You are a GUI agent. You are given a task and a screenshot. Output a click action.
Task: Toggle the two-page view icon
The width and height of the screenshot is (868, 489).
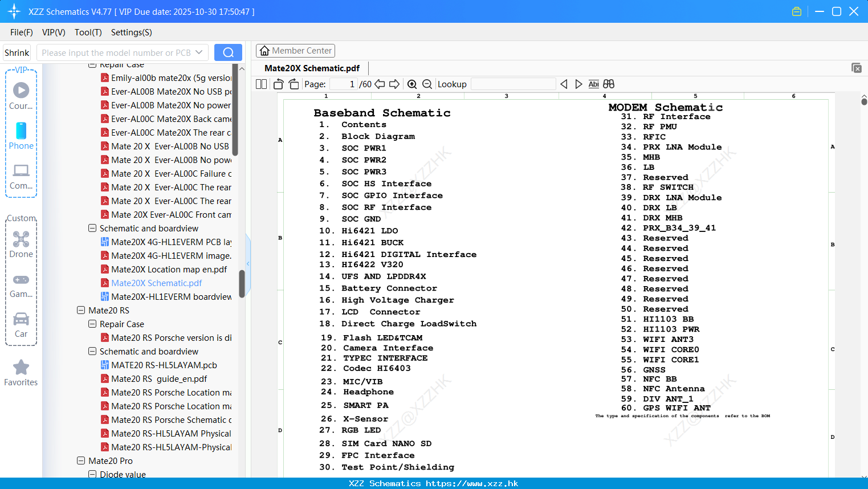[262, 84]
